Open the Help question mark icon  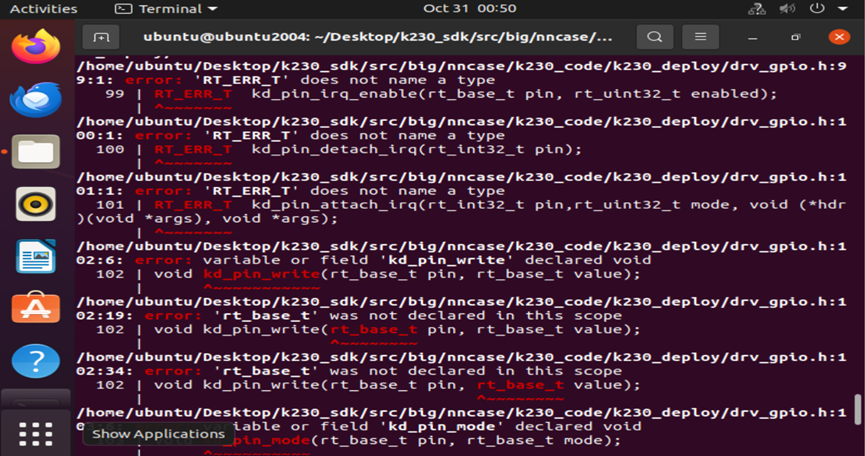(36, 361)
